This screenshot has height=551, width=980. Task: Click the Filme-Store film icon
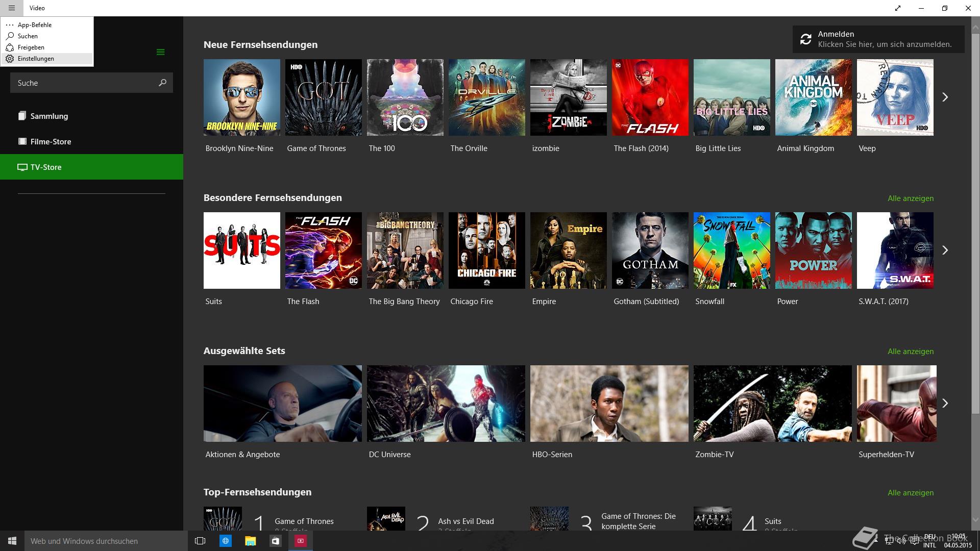coord(22,141)
